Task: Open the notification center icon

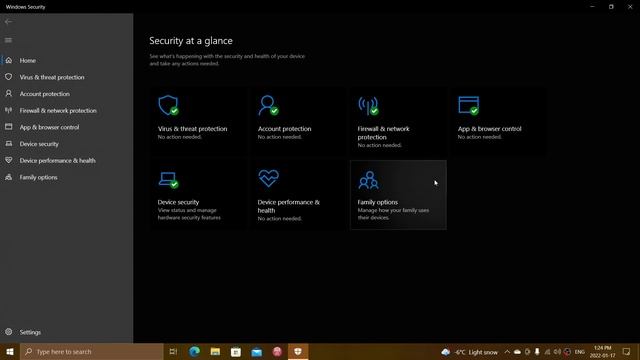Action: click(x=627, y=351)
